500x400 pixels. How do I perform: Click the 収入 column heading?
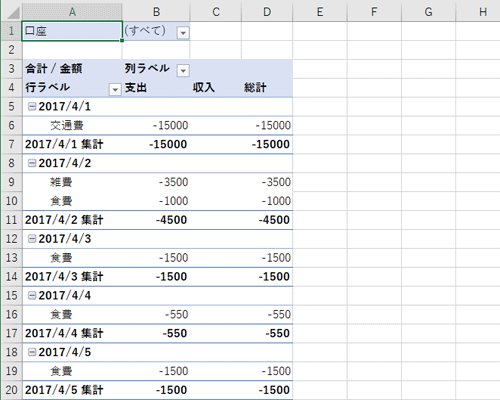pos(204,88)
